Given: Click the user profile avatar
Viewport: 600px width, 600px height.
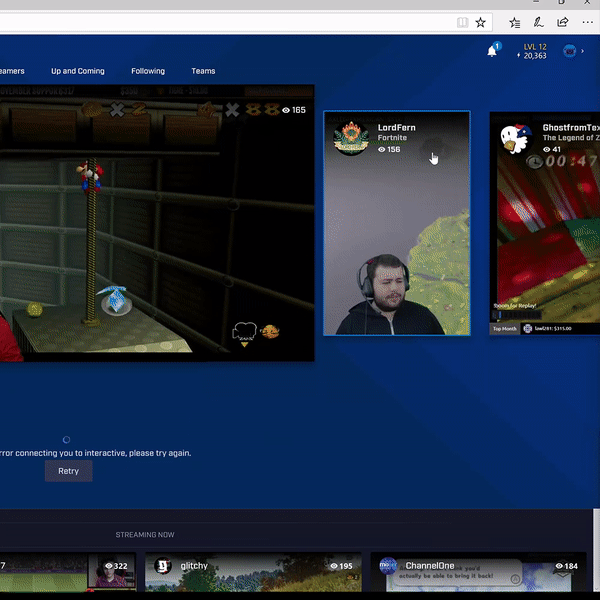Looking at the screenshot, I should tap(569, 51).
